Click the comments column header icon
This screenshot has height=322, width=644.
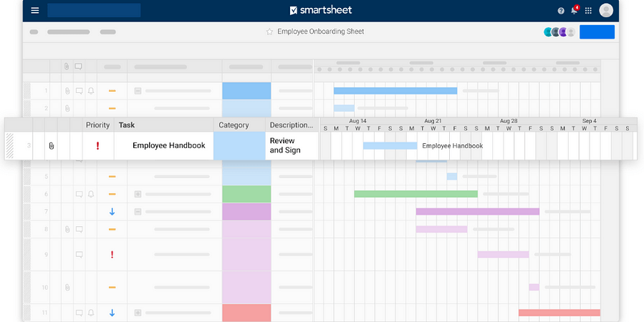(79, 67)
